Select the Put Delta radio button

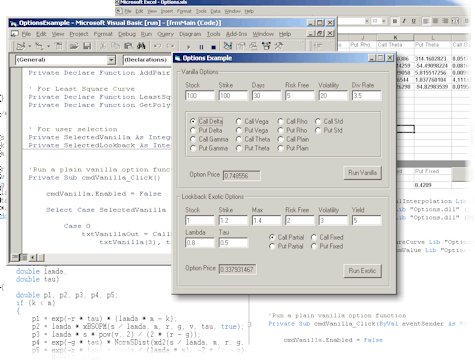(x=193, y=130)
